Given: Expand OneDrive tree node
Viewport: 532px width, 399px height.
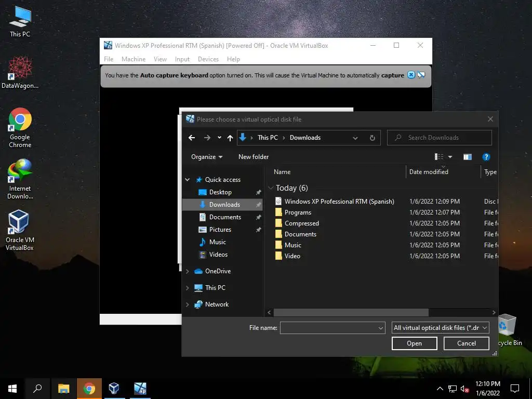Looking at the screenshot, I should click(187, 271).
